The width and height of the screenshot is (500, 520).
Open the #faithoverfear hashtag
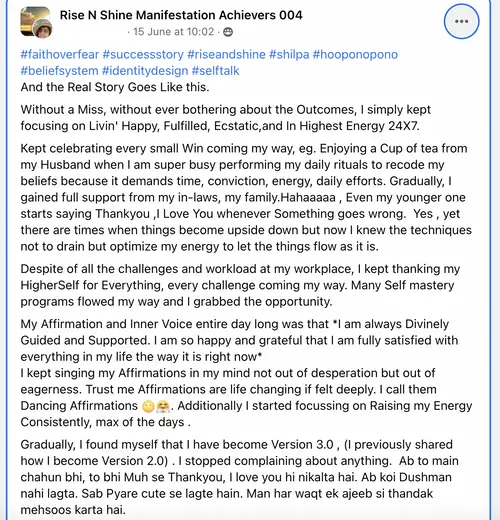pos(60,54)
